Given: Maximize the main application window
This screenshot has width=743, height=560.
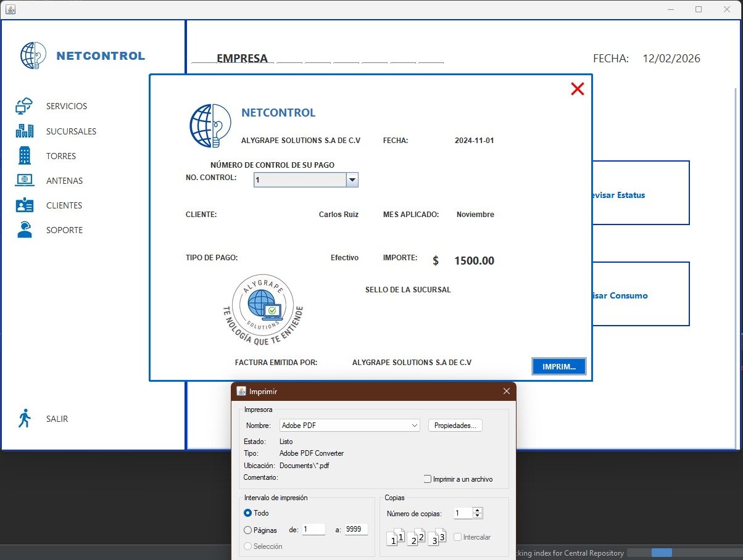Looking at the screenshot, I should [x=699, y=9].
